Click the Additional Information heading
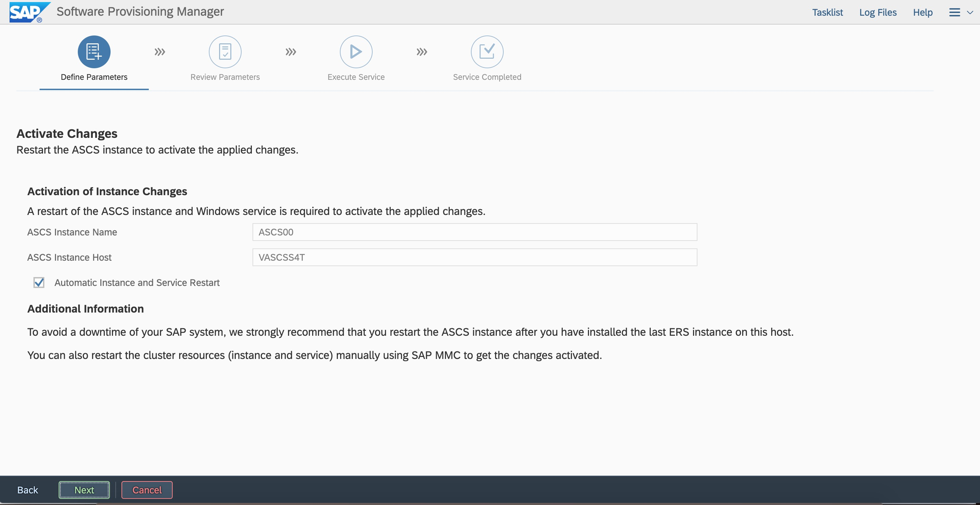This screenshot has height=505, width=980. 86,309
